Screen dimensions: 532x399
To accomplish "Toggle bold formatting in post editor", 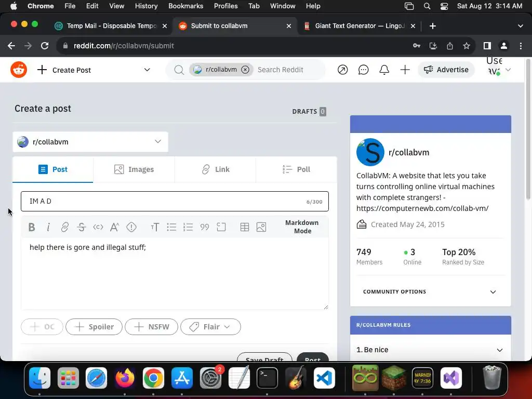I will [32, 227].
